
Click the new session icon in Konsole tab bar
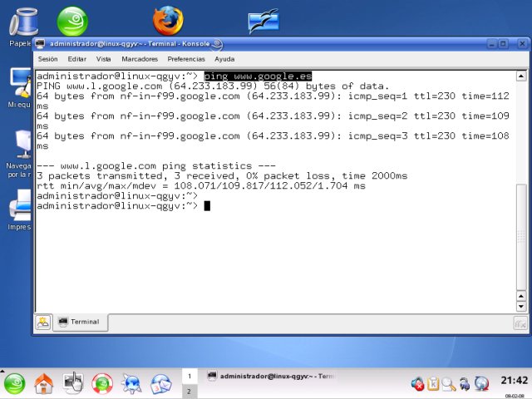pos(43,322)
